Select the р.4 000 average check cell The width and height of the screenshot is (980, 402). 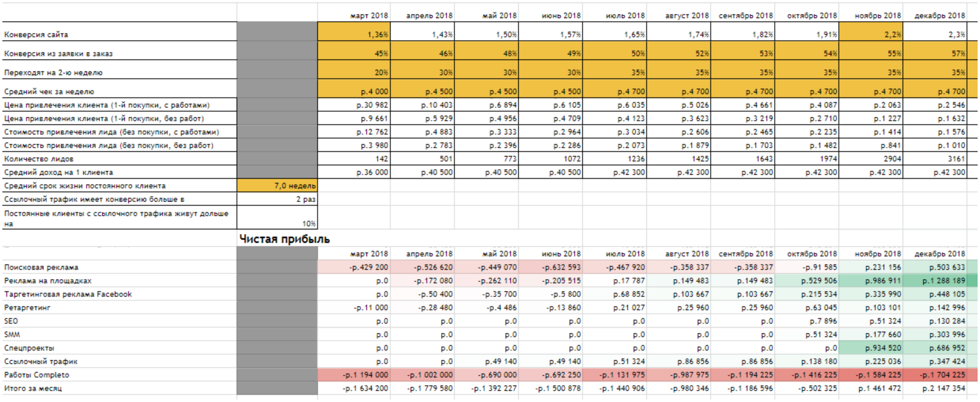click(x=354, y=88)
